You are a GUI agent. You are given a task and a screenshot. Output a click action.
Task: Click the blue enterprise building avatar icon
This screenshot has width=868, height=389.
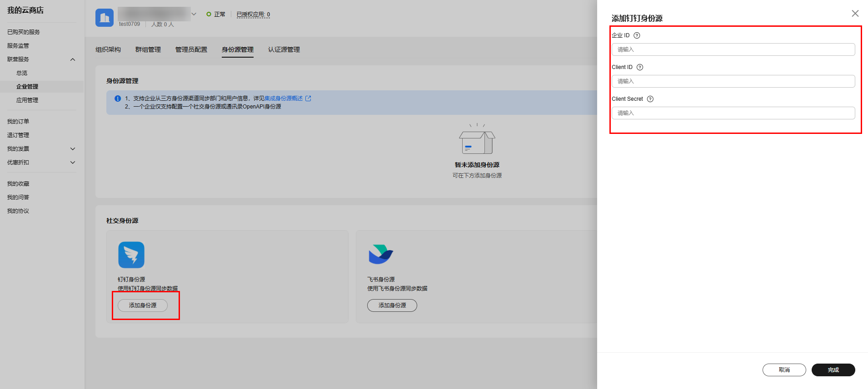tap(105, 18)
